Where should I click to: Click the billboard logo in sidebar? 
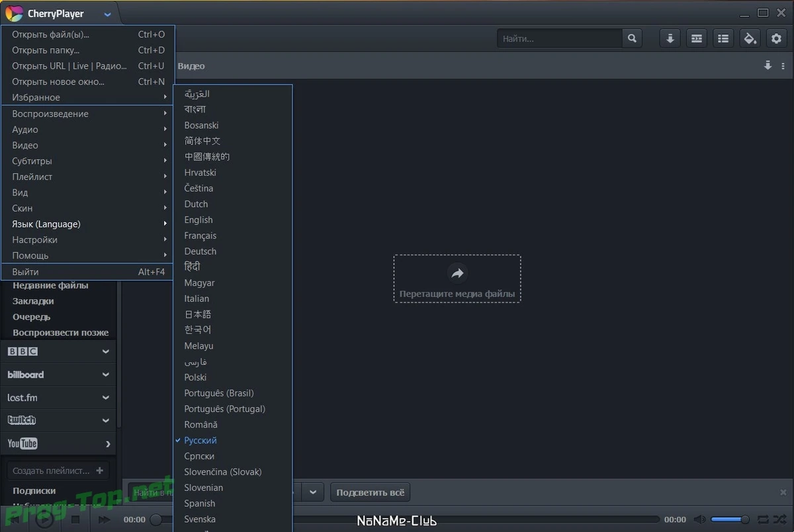26,375
